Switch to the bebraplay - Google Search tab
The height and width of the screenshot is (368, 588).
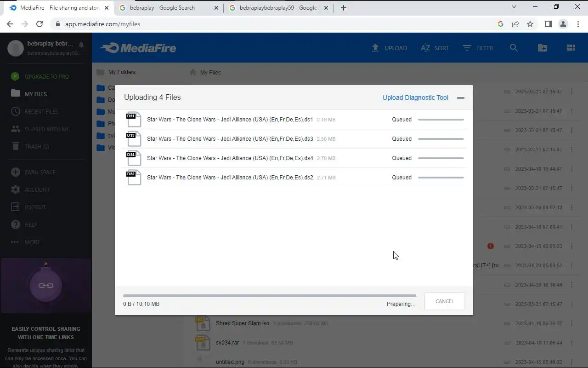[168, 8]
